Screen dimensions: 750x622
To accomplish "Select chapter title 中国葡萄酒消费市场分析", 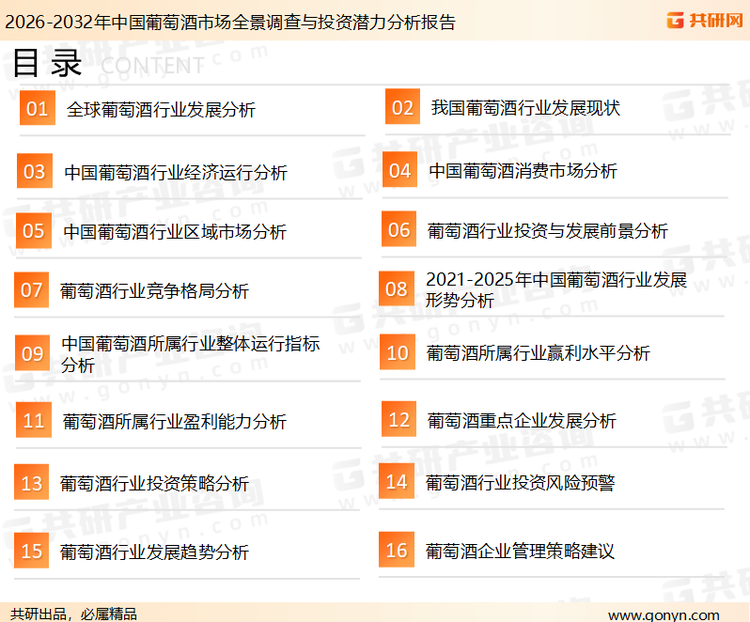I will coord(523,171).
